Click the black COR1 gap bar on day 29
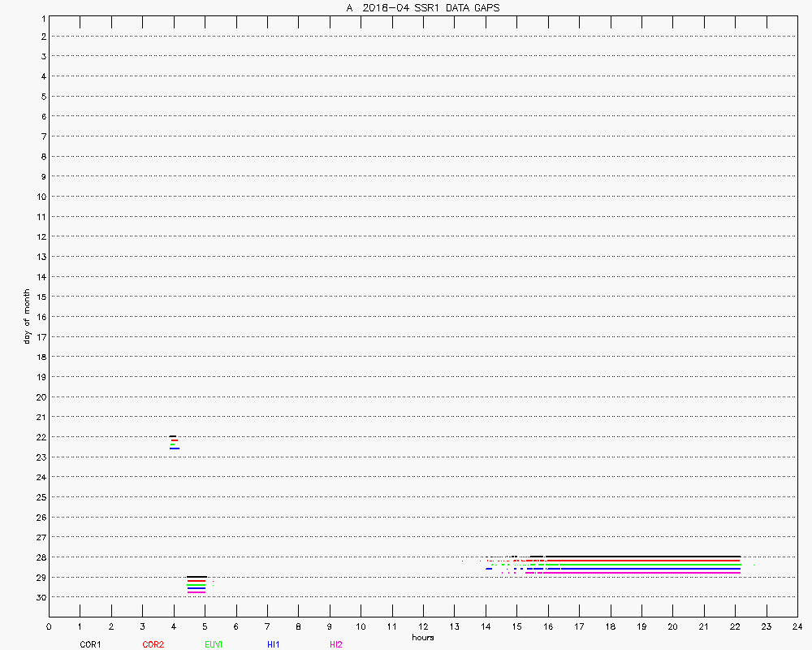The width and height of the screenshot is (812, 650). (196, 577)
